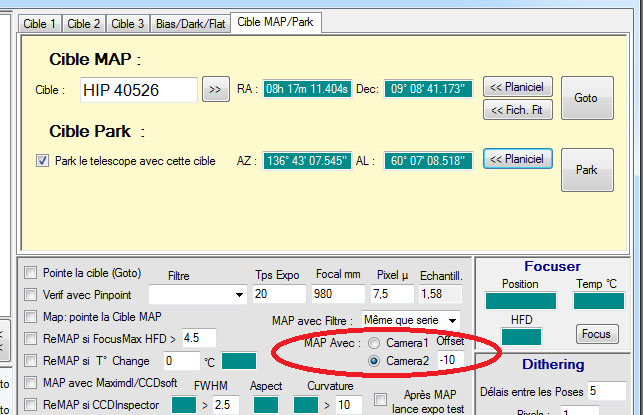Click the Curvature threshold field 10
Screen dimensions: 643x415
coord(349,405)
